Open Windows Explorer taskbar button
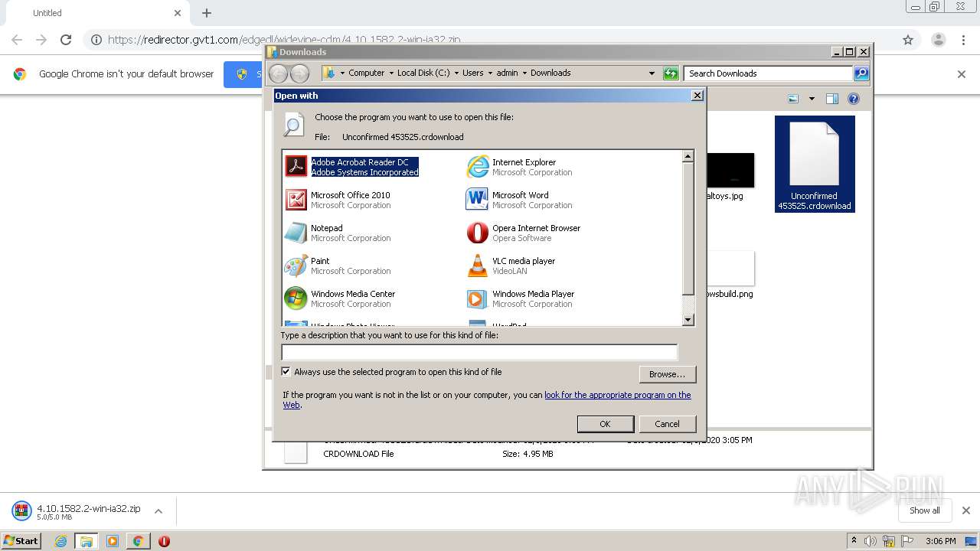Viewport: 980px width, 551px height. point(87,541)
